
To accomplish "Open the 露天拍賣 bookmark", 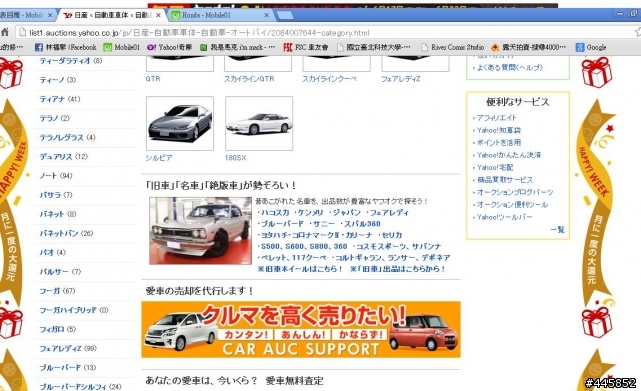I will click(529, 47).
